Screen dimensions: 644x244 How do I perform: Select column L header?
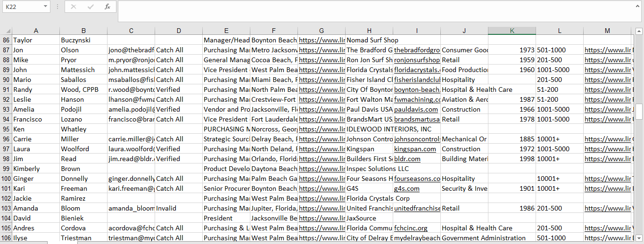click(x=560, y=31)
